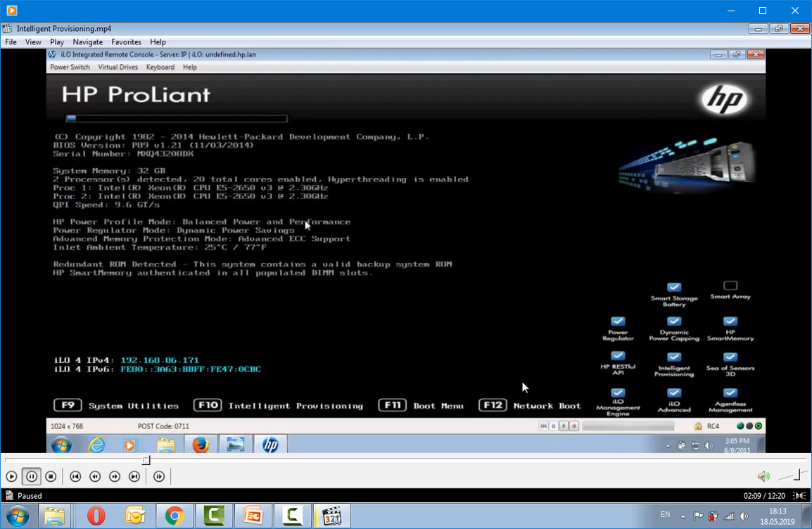This screenshot has height=529, width=812.
Task: Click the Sea of Sensors 3D checkbox
Action: pyautogui.click(x=730, y=357)
